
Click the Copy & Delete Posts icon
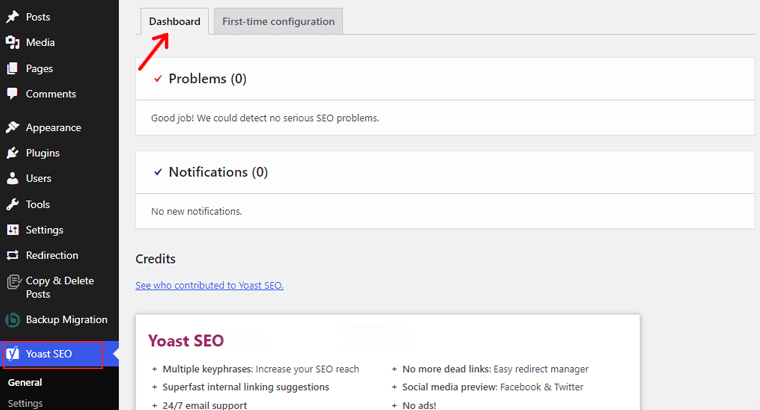pyautogui.click(x=14, y=282)
